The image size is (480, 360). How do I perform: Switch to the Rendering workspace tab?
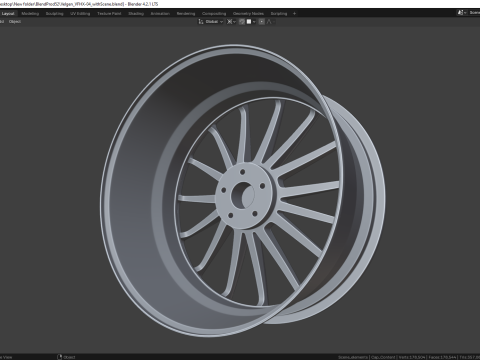(x=186, y=14)
